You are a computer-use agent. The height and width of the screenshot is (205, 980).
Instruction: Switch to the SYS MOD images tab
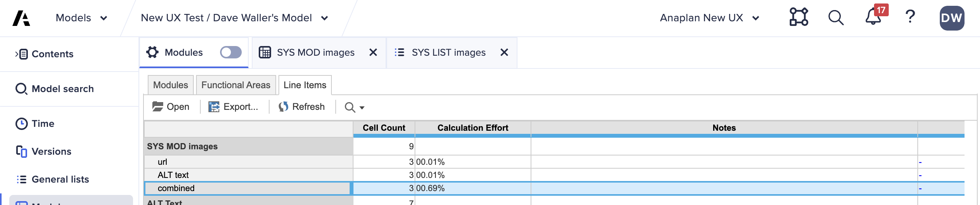316,53
